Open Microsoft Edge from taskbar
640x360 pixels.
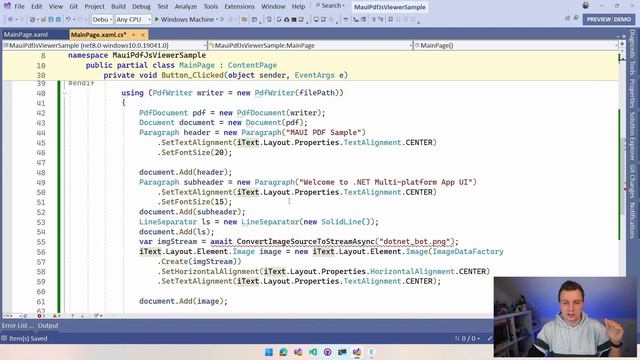coord(283,352)
